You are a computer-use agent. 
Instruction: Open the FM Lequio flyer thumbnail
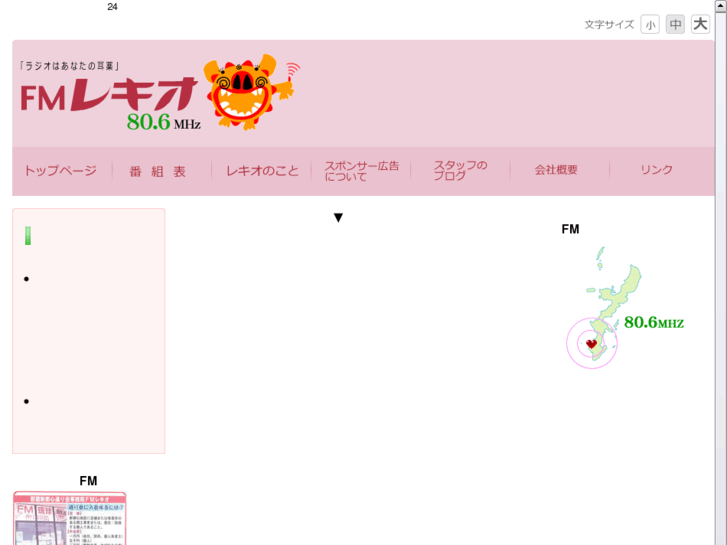click(x=70, y=518)
